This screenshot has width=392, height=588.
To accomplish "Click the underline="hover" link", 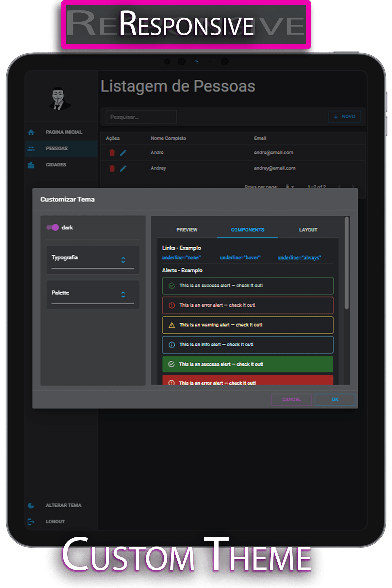I will (240, 258).
